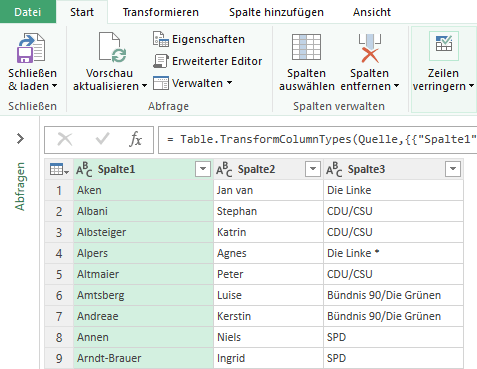
Task: Select cell Stephan
Action: pos(268,211)
